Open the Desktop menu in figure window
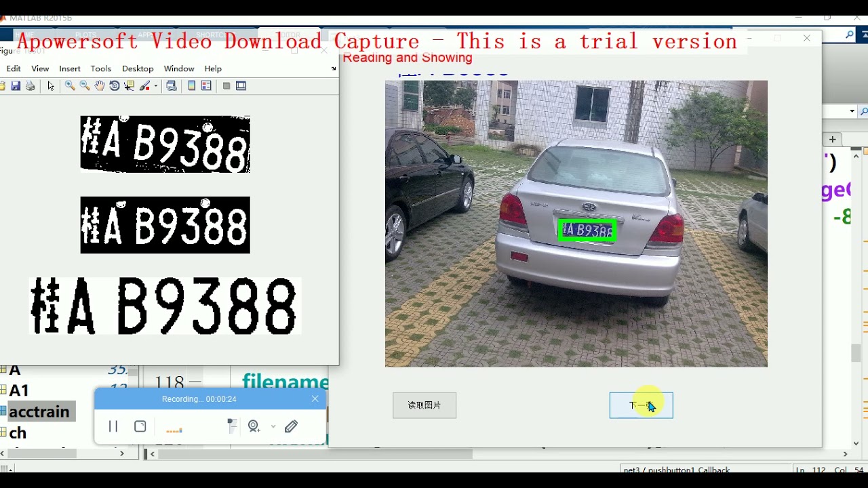The image size is (868, 488). 138,68
